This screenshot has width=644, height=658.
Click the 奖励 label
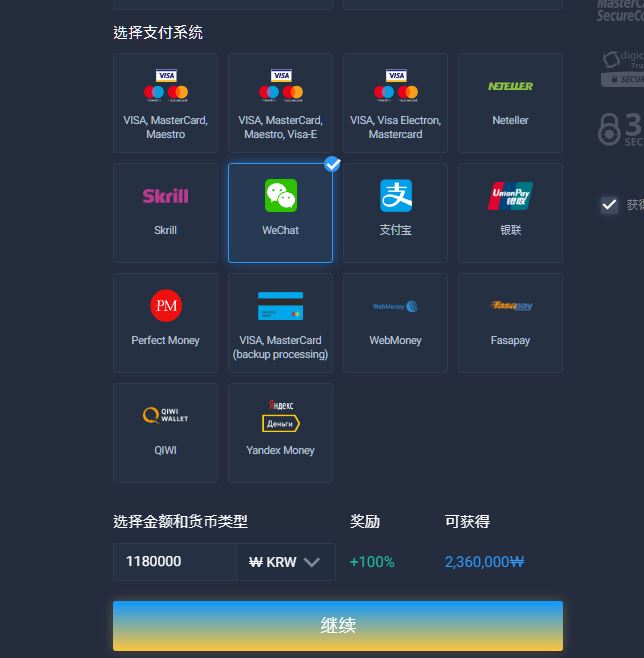[365, 522]
